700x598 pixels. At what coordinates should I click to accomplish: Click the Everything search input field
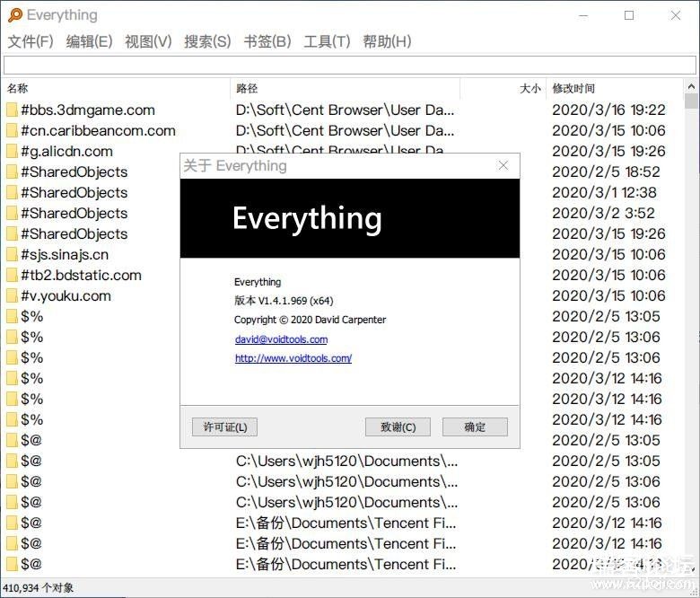pyautogui.click(x=350, y=66)
